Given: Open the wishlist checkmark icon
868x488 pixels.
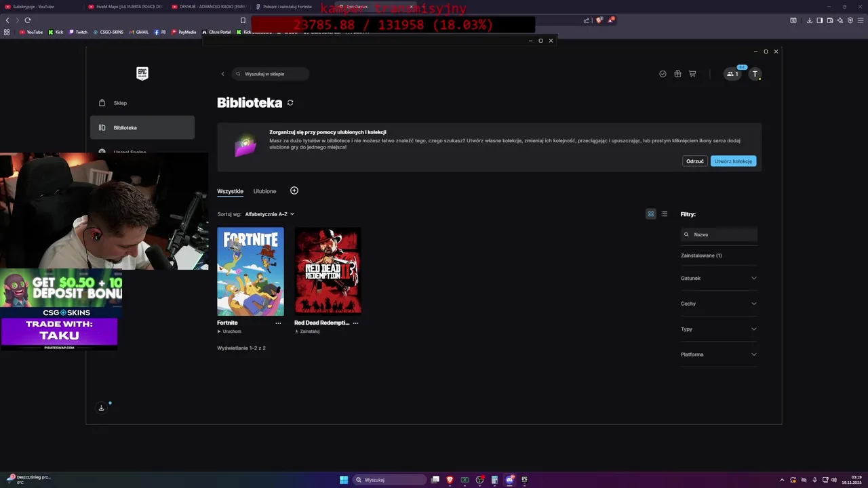Looking at the screenshot, I should click(x=663, y=74).
